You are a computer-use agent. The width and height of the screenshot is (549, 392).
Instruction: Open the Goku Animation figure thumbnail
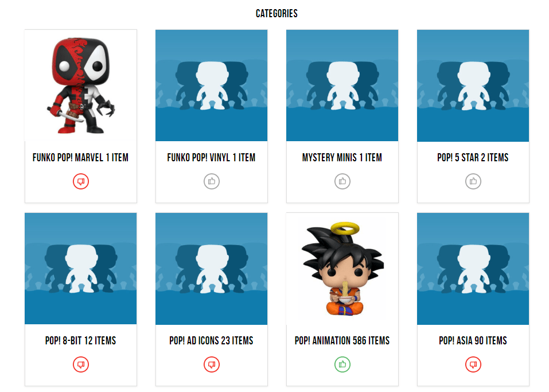tap(342, 269)
